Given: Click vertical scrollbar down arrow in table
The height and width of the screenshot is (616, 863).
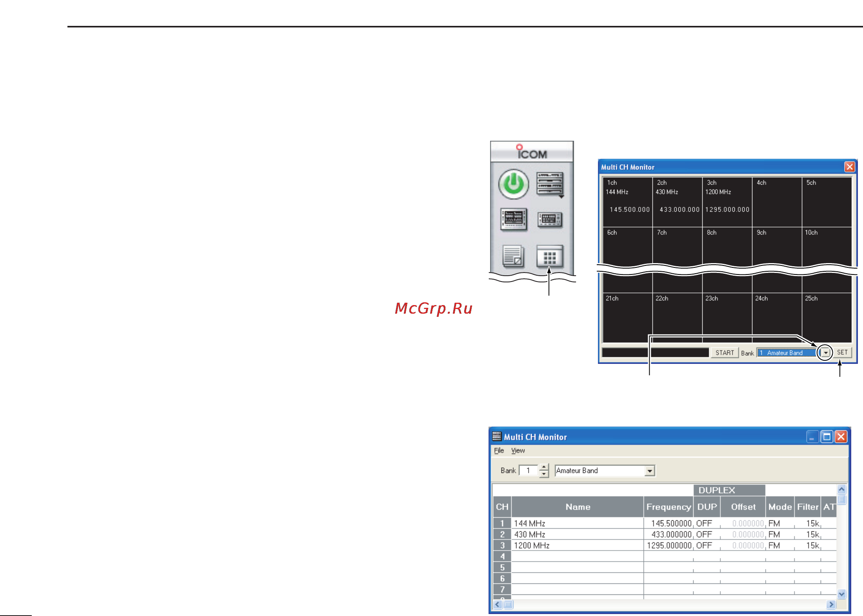Looking at the screenshot, I should pos(841,594).
